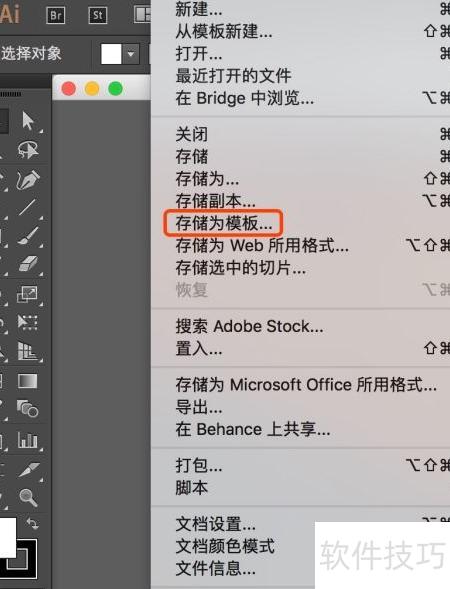Open Adobe Bridge via Br icon
The width and height of the screenshot is (450, 589).
pos(56,15)
